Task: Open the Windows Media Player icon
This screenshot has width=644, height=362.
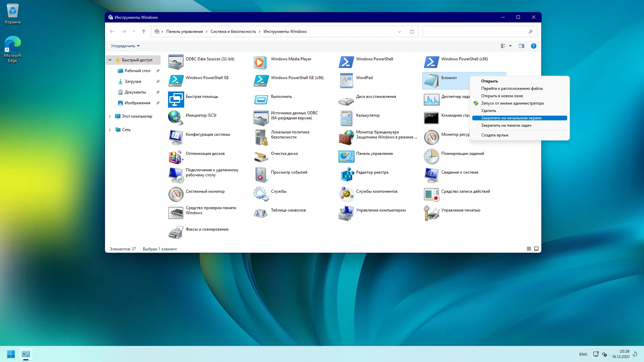Action: [260, 62]
